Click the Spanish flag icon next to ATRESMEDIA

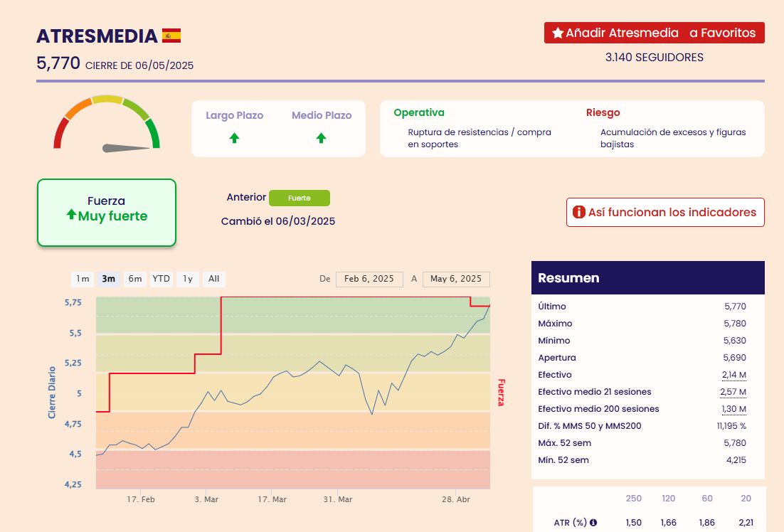(171, 36)
